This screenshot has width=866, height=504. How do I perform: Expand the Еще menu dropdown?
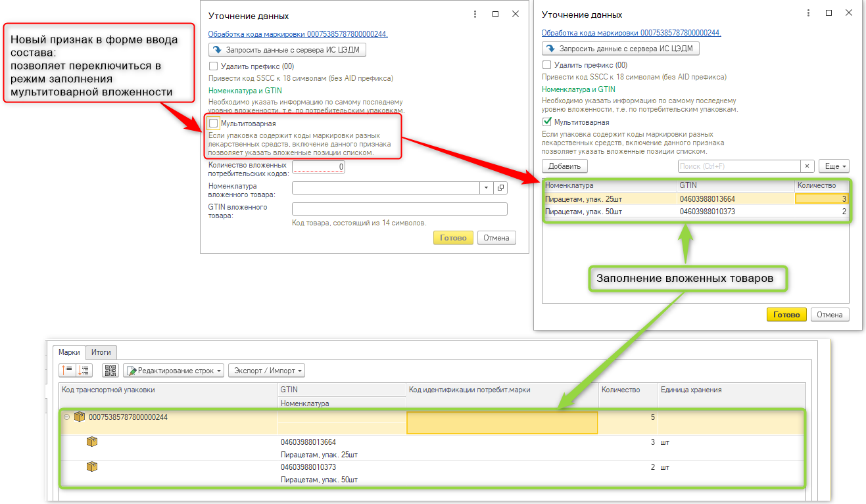pyautogui.click(x=834, y=166)
